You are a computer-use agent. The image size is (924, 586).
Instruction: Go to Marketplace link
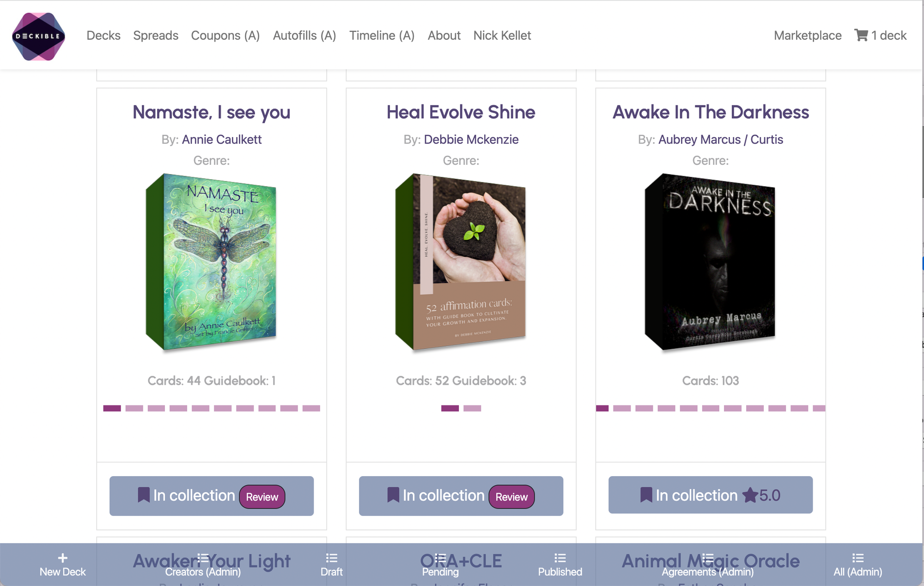808,36
